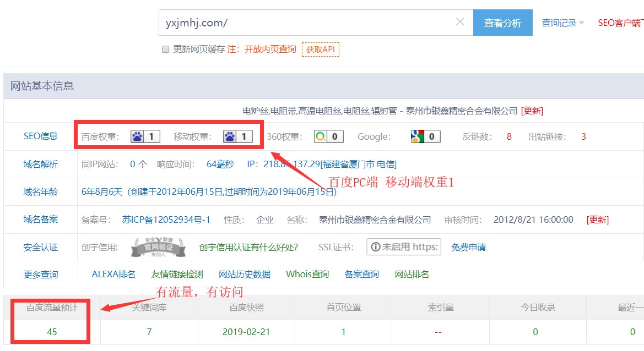Viewport: 644px width, 351px height.
Task: Open 网站历史数据
Action: (x=245, y=275)
